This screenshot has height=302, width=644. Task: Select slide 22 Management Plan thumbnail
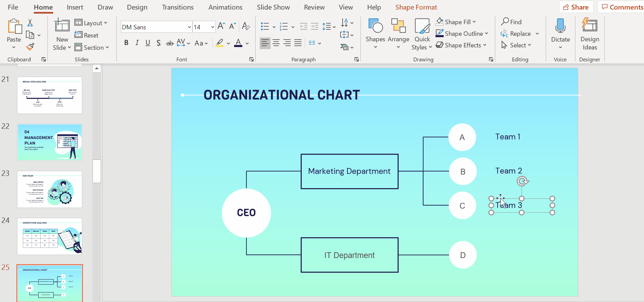(49, 142)
